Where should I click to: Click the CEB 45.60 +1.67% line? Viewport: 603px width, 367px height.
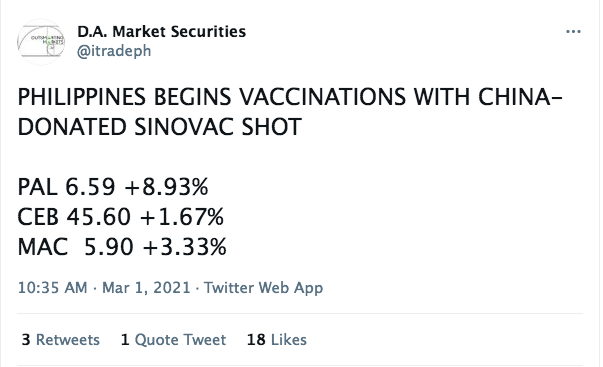pyautogui.click(x=121, y=217)
